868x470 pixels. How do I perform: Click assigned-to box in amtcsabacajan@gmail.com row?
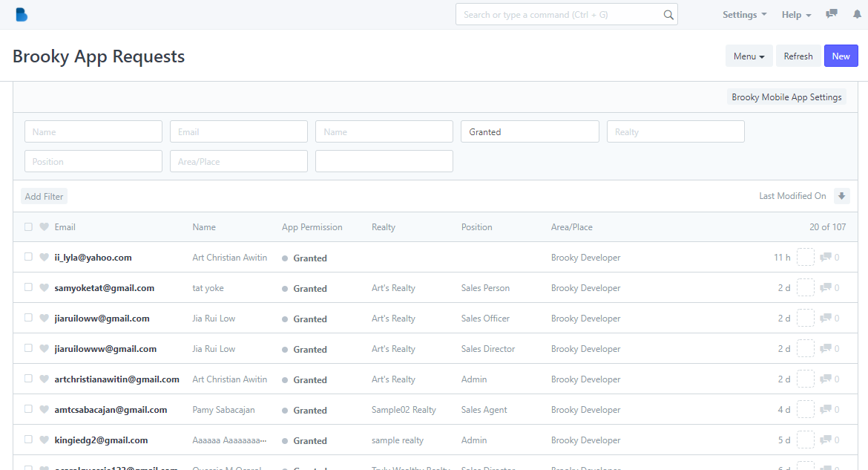(x=806, y=410)
